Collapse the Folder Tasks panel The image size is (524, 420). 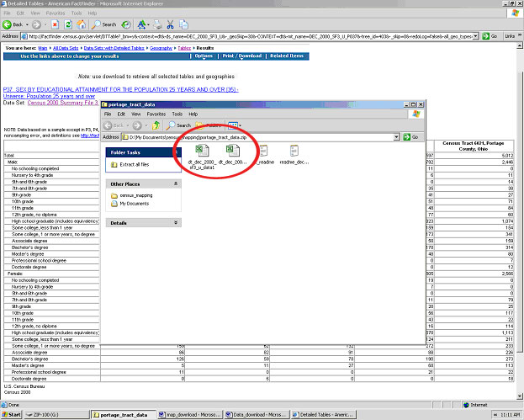click(177, 152)
